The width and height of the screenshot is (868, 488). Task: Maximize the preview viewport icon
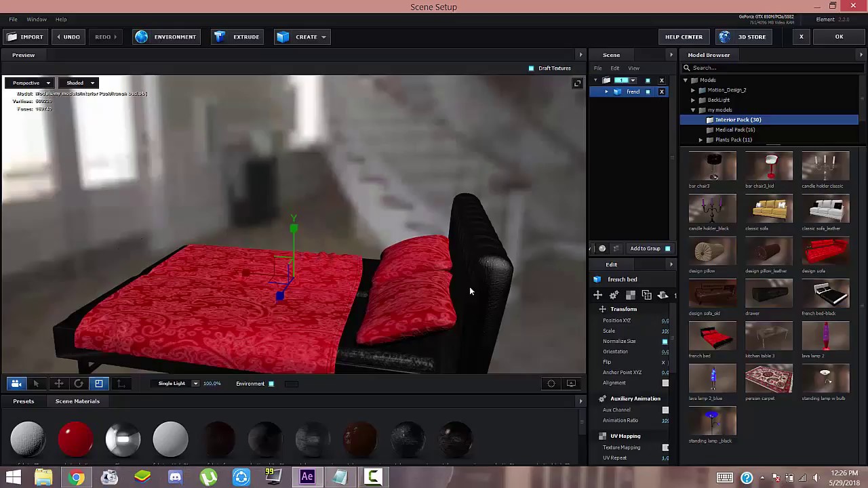point(577,83)
